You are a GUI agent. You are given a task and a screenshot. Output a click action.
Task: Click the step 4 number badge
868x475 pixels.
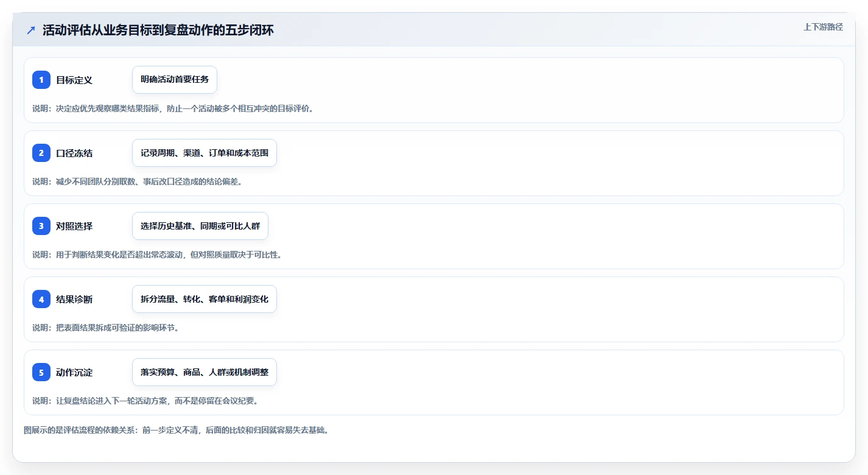coord(41,299)
